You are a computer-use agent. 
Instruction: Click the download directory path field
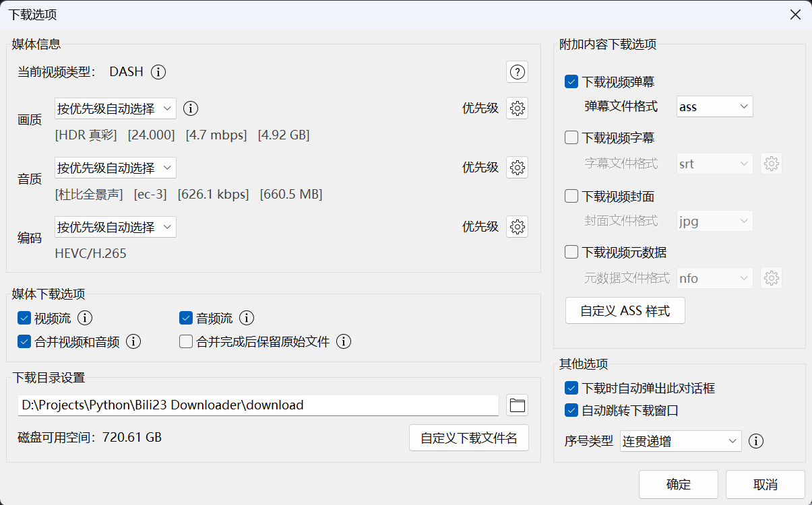[x=258, y=405]
